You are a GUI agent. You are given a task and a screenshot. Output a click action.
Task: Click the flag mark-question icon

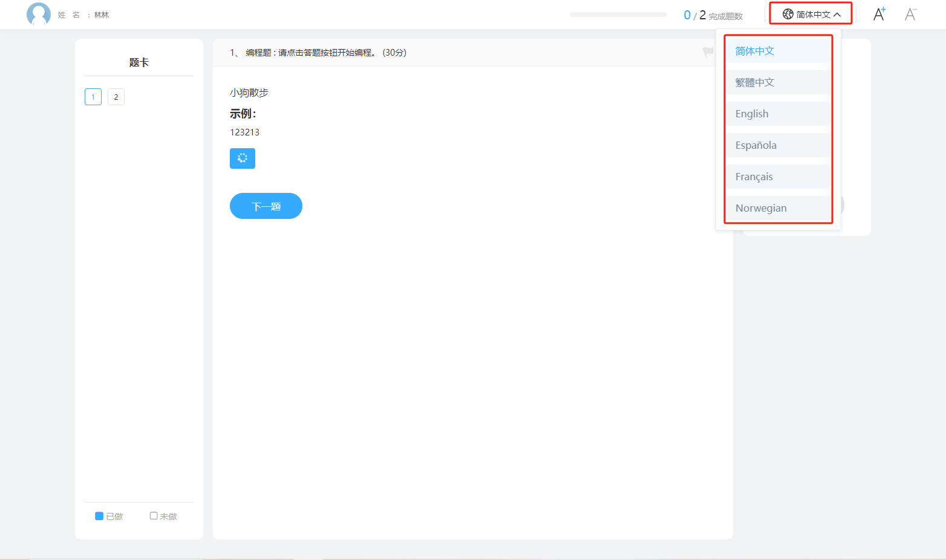tap(708, 53)
